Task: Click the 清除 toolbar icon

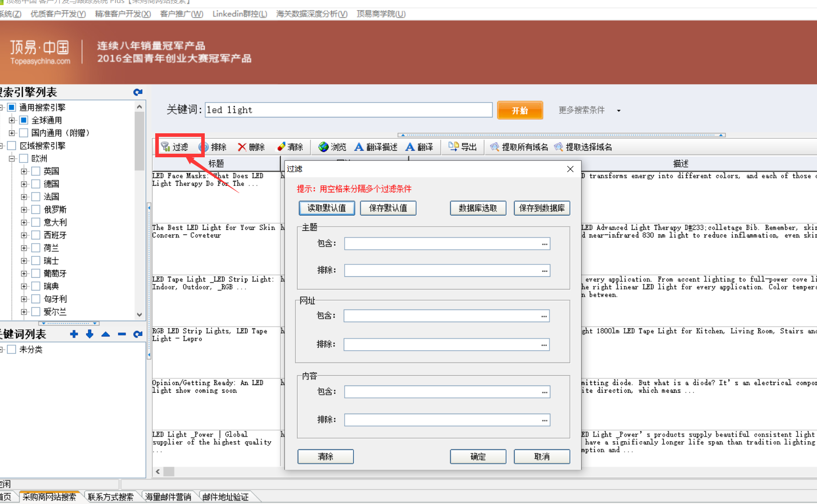Action: pos(281,147)
